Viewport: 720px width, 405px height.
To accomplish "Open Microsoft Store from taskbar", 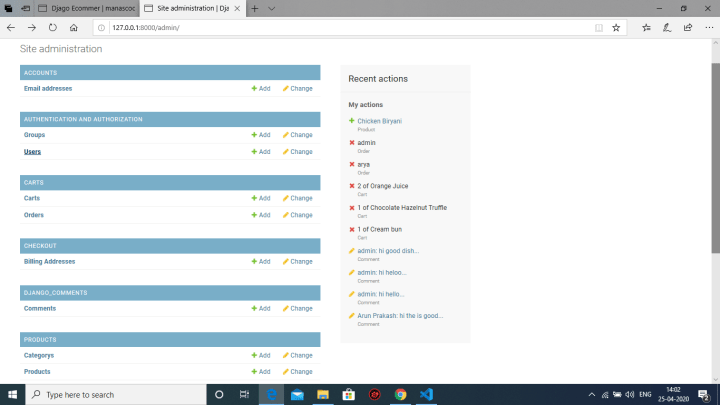I will pyautogui.click(x=349, y=394).
